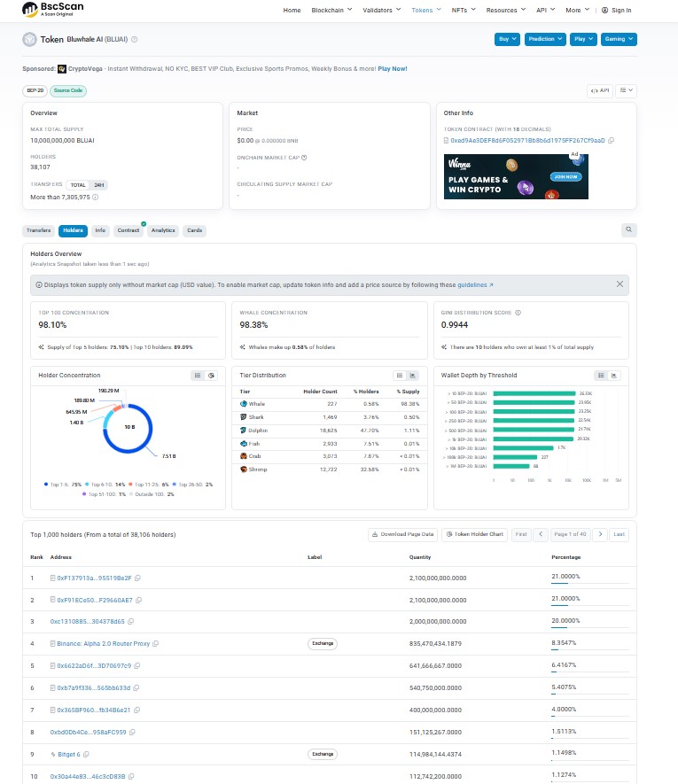
Task: Expand the NFTs menu
Action: (464, 10)
